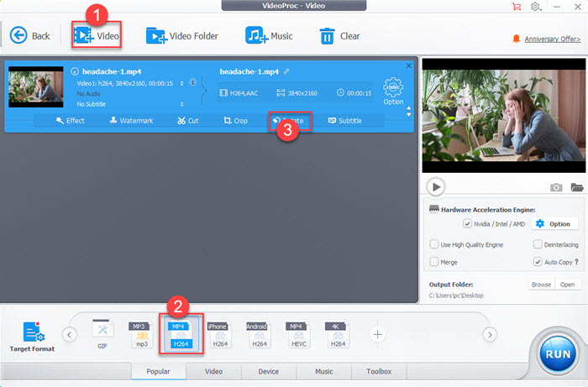The height and width of the screenshot is (387, 588).
Task: Start conversion with RUN button
Action: pos(558,353)
